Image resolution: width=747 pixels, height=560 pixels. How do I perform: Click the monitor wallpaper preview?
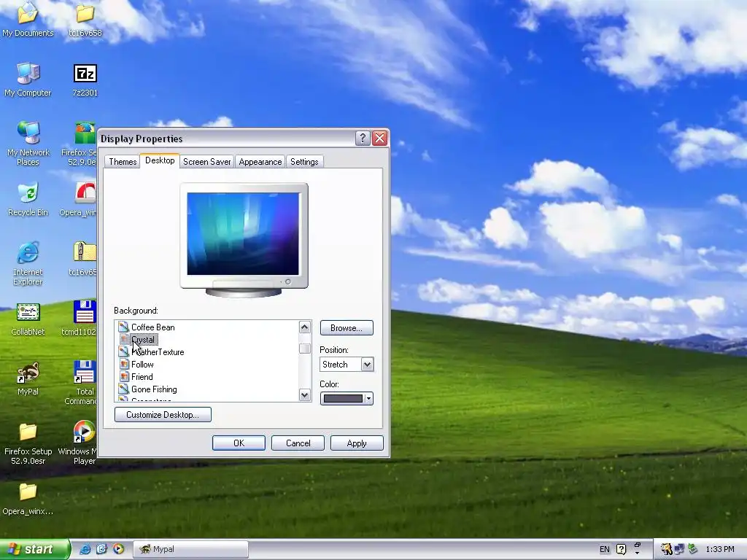pyautogui.click(x=243, y=234)
